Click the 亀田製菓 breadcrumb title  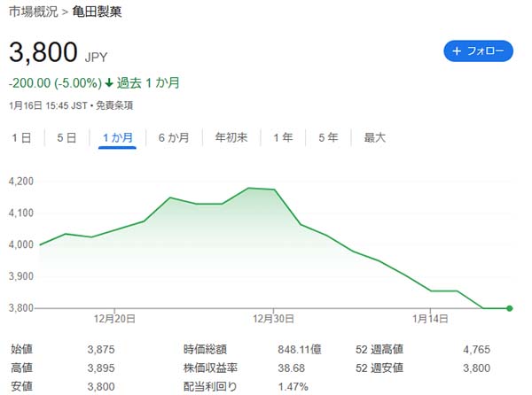tap(97, 12)
